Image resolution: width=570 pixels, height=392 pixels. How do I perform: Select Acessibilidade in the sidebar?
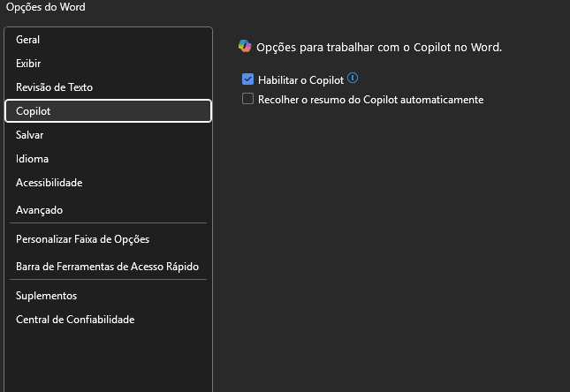pos(108,183)
